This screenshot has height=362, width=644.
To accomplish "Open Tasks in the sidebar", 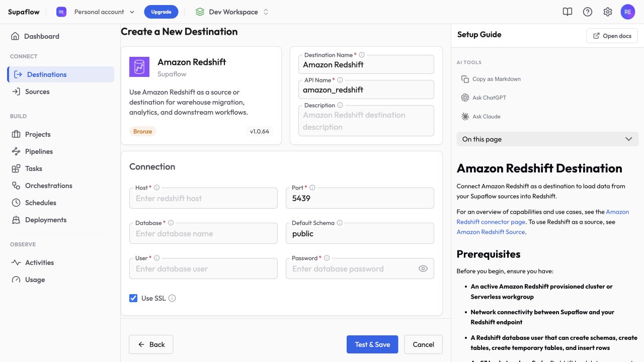I will pyautogui.click(x=60, y=168).
